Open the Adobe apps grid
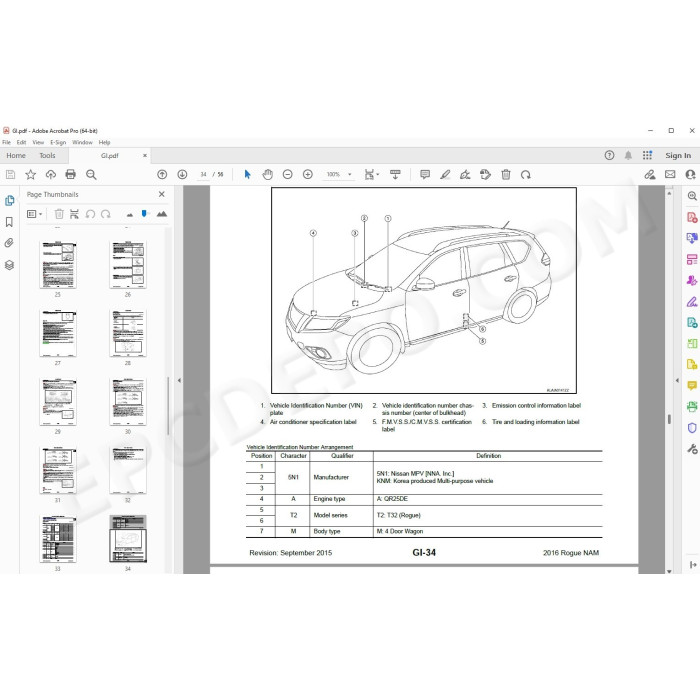Screen dimensions: 700x700 [647, 155]
